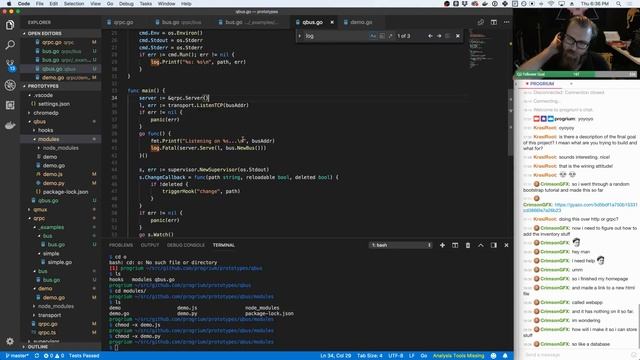Open the bash terminal selector dropdown
640x360 pixels.
401,245
